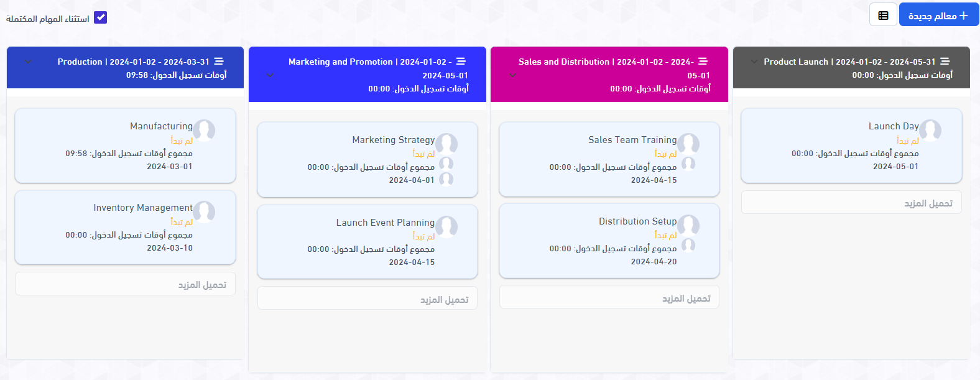
Task: Open the Distribution Setup task title
Action: tap(637, 221)
